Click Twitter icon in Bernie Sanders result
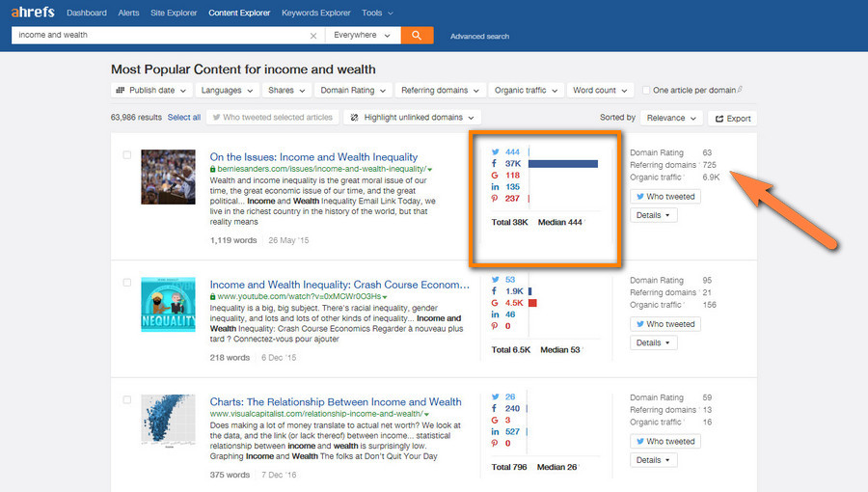The height and width of the screenshot is (492, 868). coord(495,152)
